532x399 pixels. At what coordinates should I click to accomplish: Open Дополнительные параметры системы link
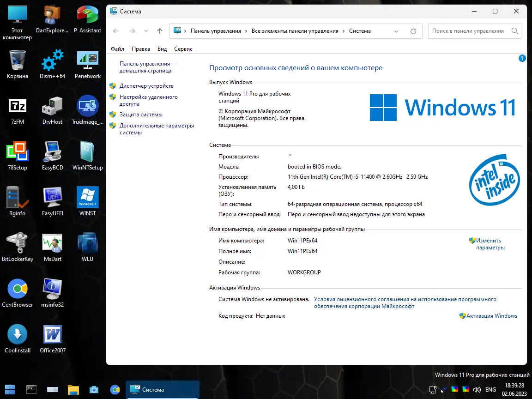click(157, 129)
